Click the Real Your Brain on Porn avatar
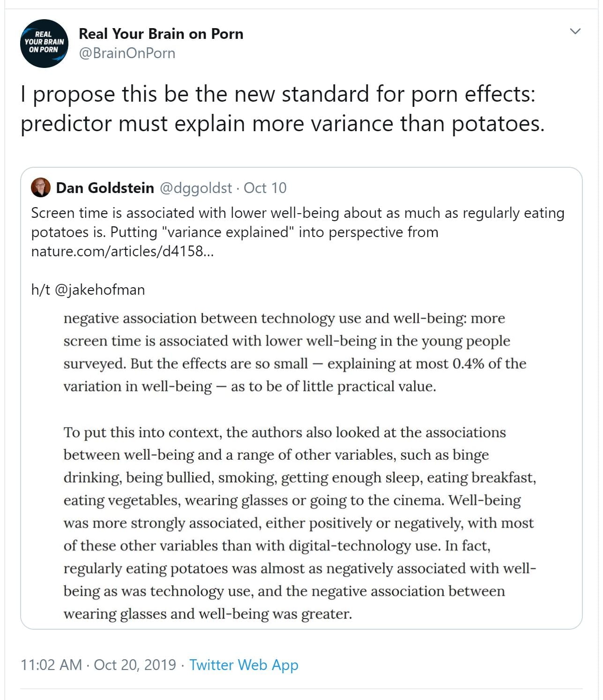The width and height of the screenshot is (603, 700). (x=45, y=44)
